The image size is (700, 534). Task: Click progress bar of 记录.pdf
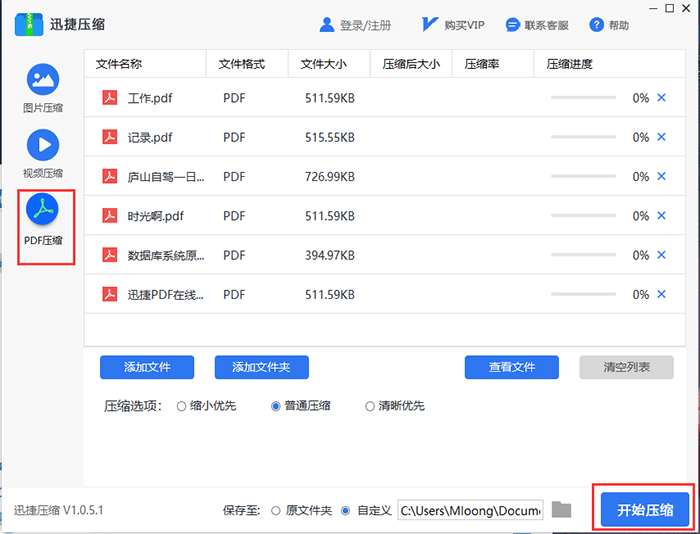[x=583, y=137]
